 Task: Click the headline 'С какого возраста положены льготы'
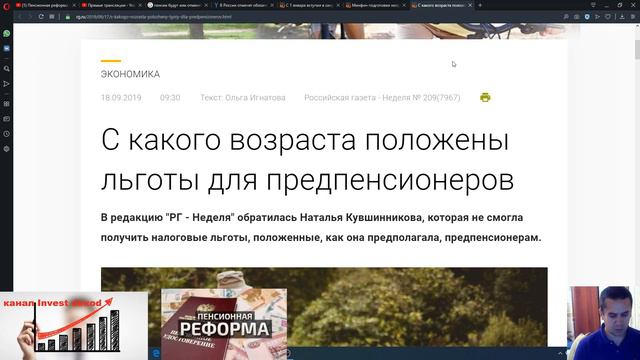pos(307,160)
